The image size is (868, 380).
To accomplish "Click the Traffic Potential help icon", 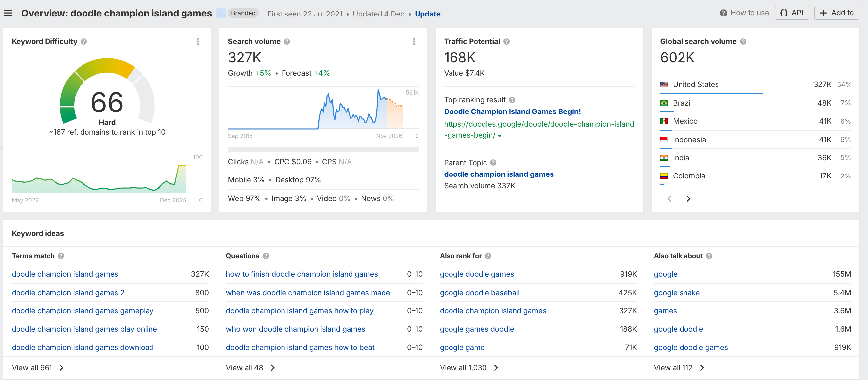I will click(x=507, y=42).
